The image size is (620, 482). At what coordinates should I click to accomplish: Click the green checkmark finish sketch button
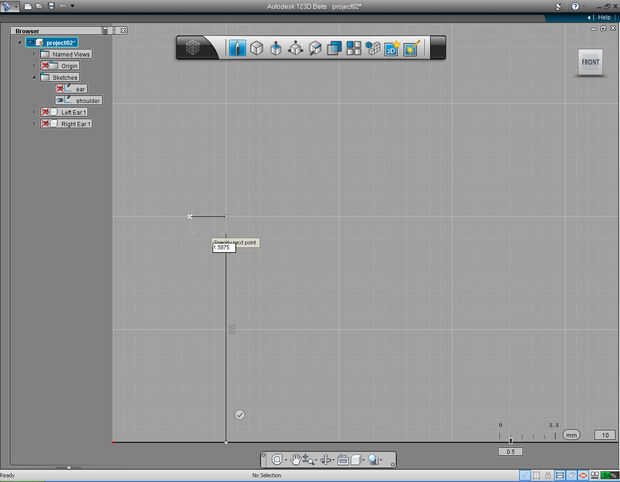(240, 414)
